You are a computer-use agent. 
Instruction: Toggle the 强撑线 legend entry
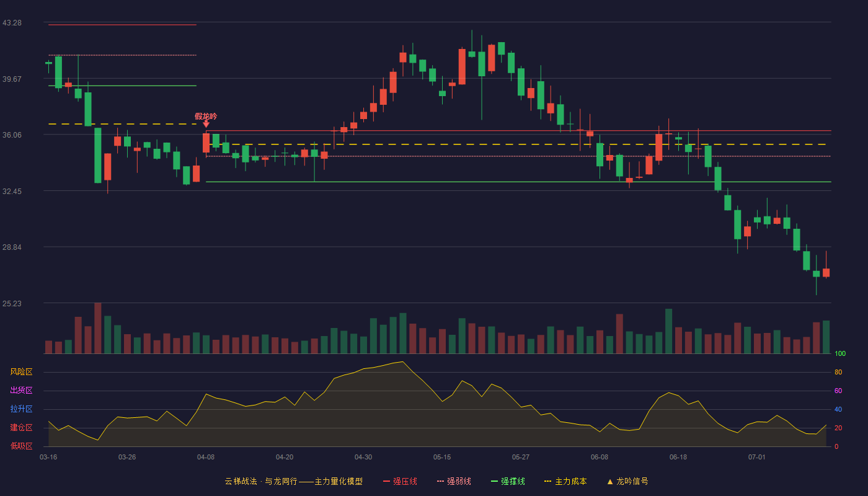pyautogui.click(x=508, y=481)
